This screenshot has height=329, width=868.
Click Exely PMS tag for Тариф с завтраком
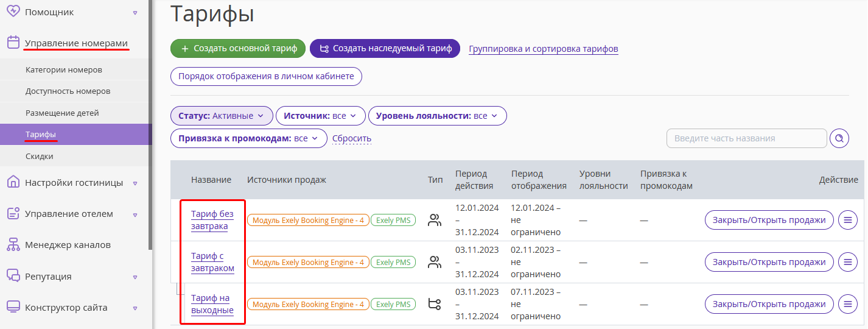tap(393, 263)
